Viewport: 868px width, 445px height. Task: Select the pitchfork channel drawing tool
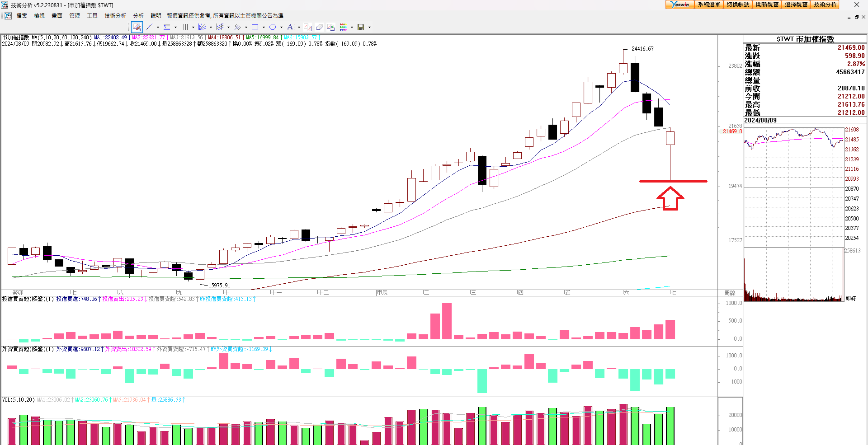220,27
